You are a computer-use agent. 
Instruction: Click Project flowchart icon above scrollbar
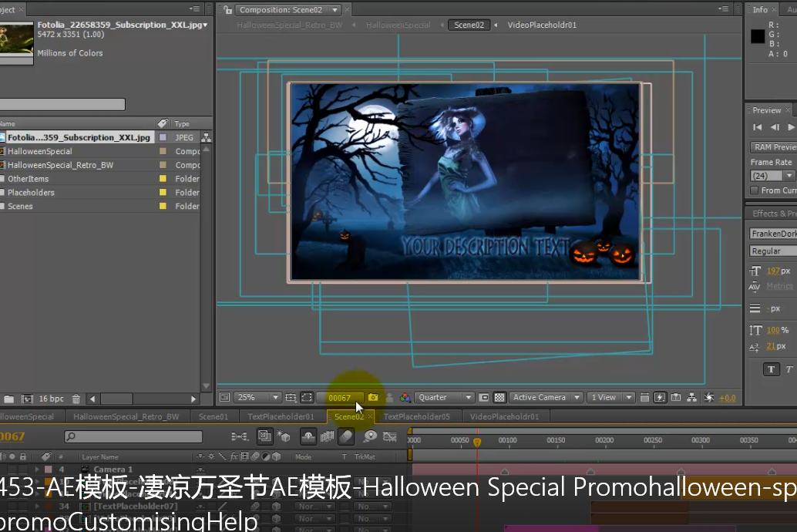206,137
